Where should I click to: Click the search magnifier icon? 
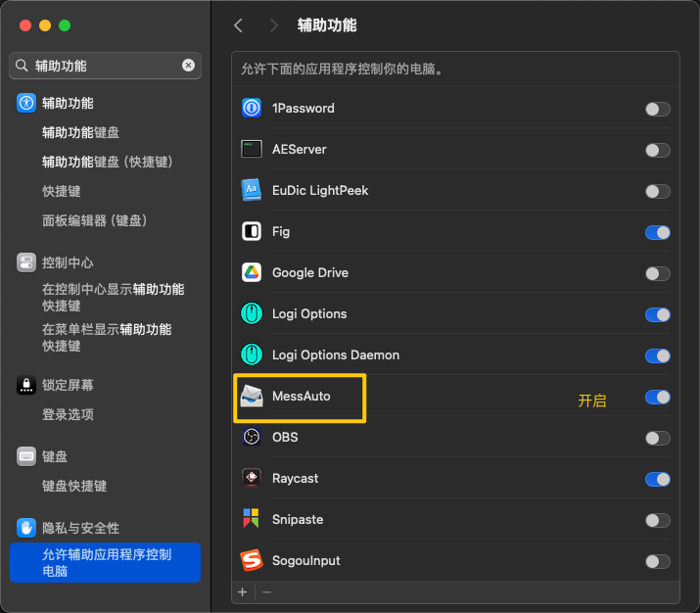tap(22, 66)
